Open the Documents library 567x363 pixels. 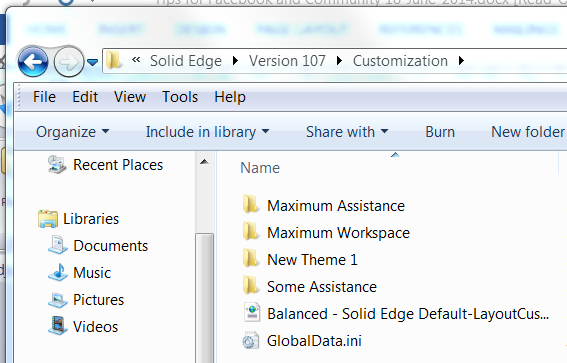tap(98, 246)
